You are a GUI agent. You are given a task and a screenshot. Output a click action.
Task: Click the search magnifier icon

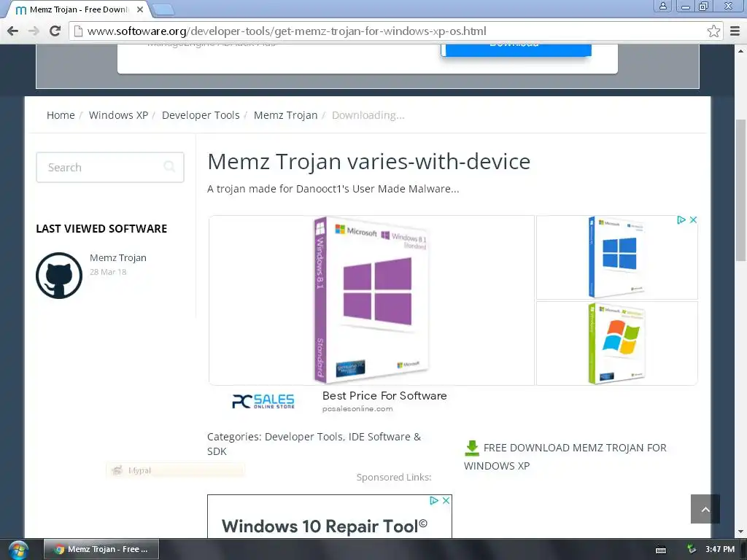point(169,167)
